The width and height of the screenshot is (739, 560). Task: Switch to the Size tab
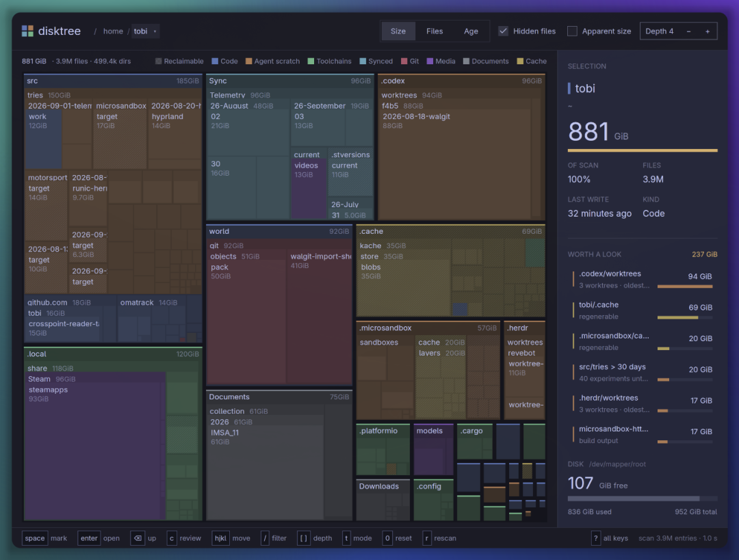tap(398, 31)
